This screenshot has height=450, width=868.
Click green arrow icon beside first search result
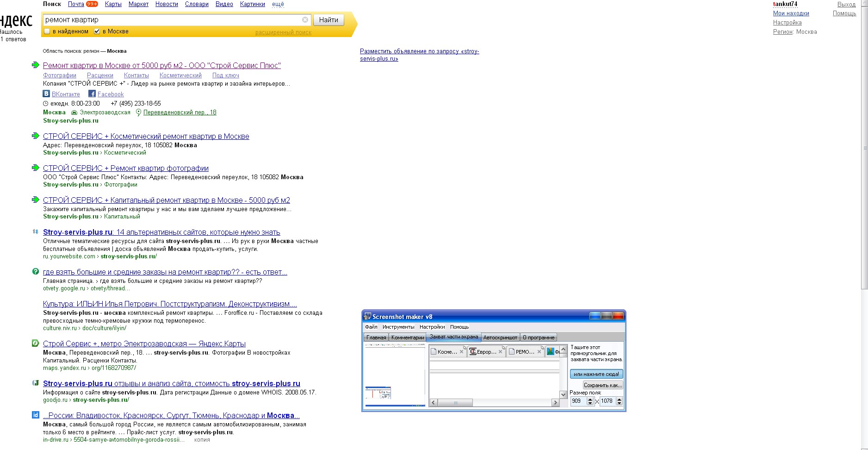coord(35,65)
